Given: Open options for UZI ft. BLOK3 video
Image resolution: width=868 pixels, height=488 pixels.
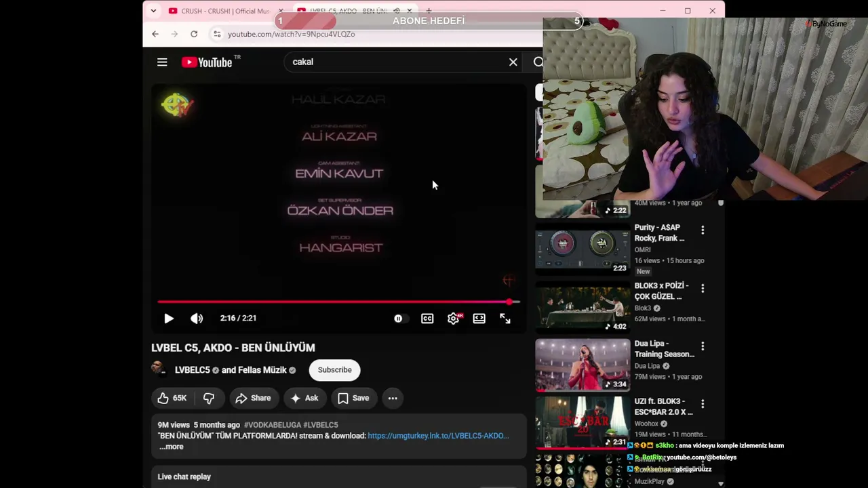Looking at the screenshot, I should pyautogui.click(x=703, y=404).
